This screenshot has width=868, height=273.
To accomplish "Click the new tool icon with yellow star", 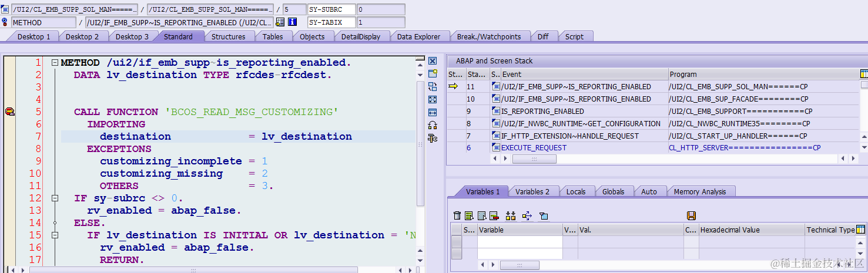I will coord(433,73).
